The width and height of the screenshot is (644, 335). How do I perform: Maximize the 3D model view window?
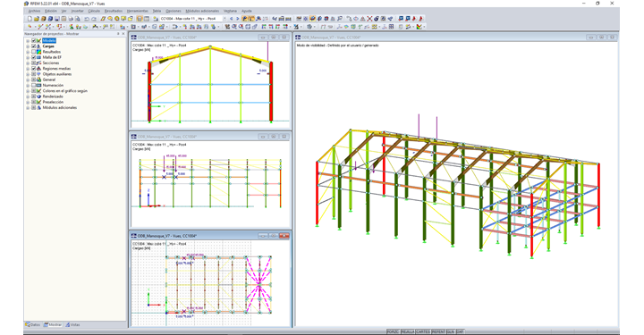[602, 38]
